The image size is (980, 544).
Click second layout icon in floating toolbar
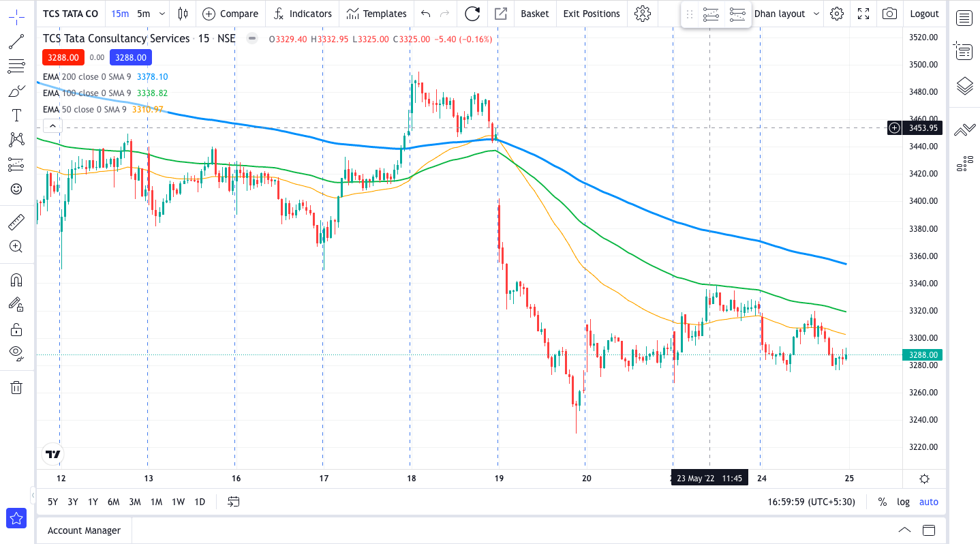coord(737,14)
